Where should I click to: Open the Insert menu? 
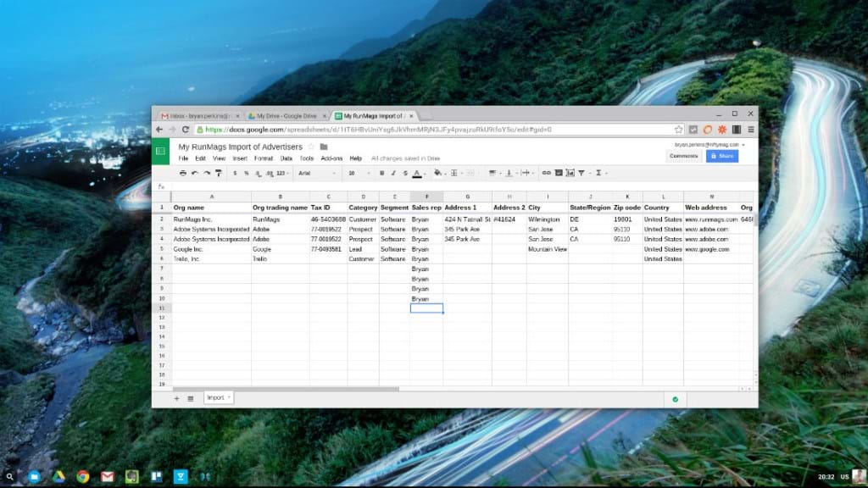coord(240,158)
